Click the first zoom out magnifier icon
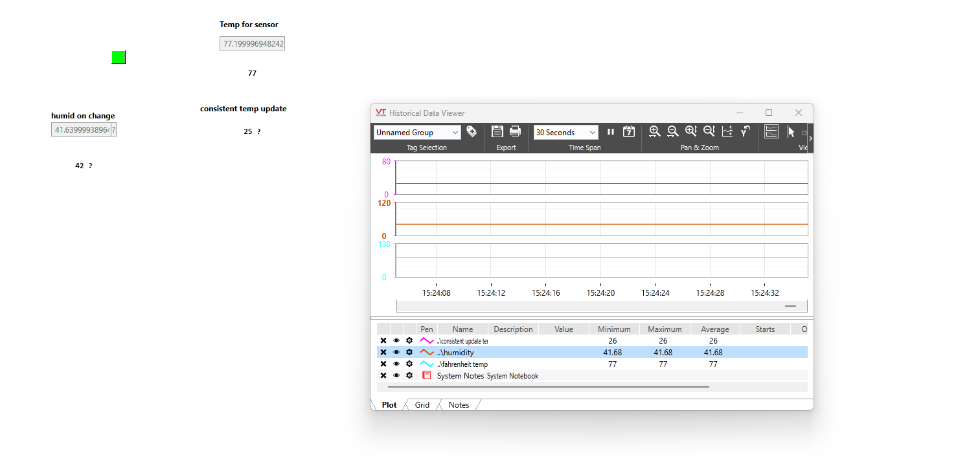This screenshot has width=980, height=462. click(673, 131)
